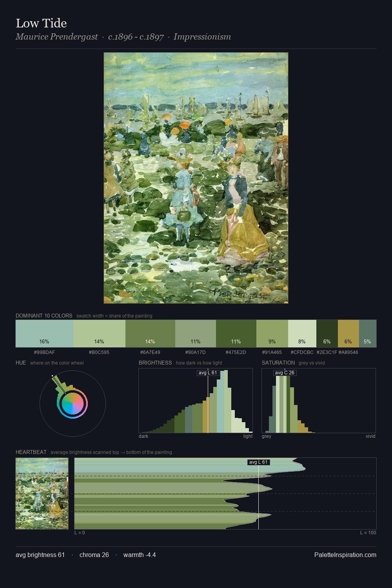Click the hex code #90A17D
The image size is (392, 588).
coord(196,352)
